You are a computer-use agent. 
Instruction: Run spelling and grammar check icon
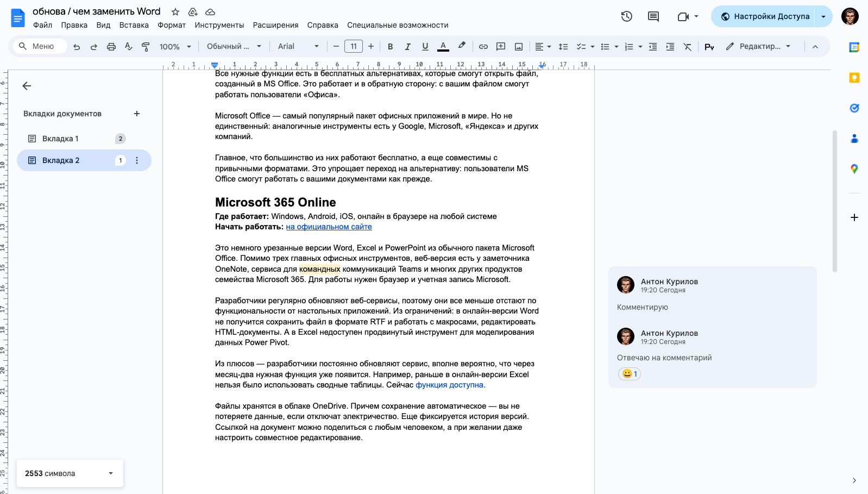(129, 47)
